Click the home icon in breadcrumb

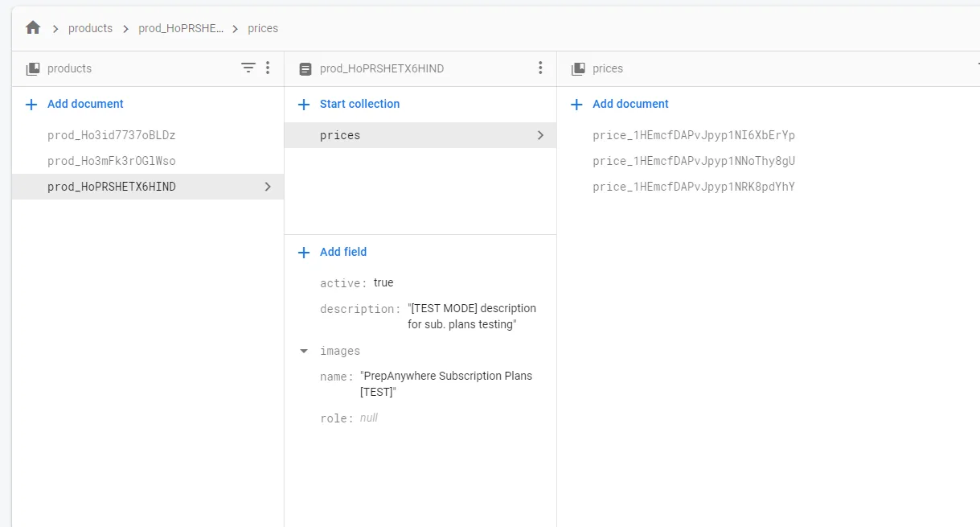[x=33, y=28]
